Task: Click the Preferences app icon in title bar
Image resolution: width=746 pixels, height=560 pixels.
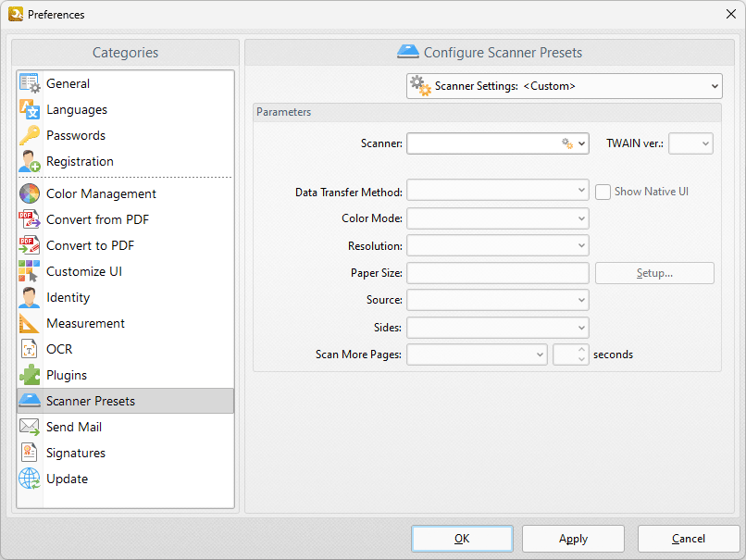Action: point(16,14)
